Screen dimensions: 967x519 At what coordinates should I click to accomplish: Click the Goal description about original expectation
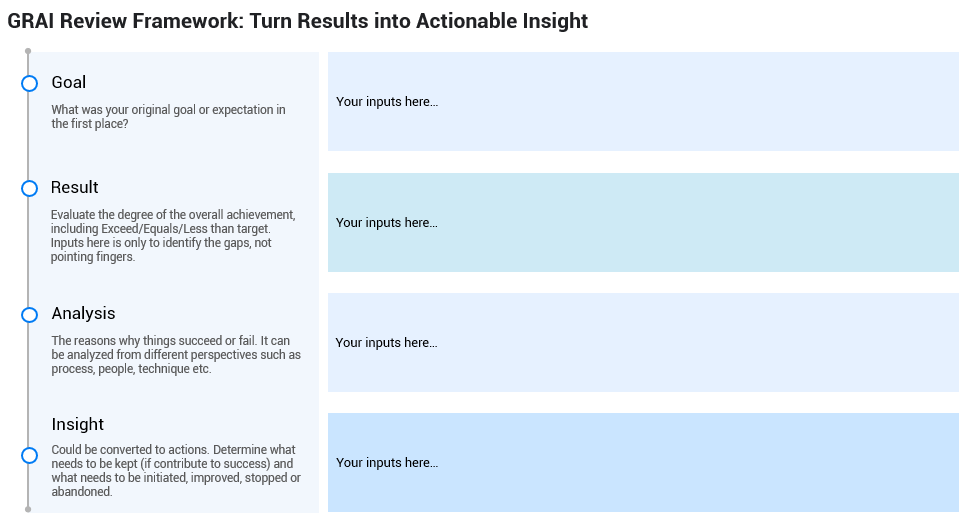click(168, 117)
